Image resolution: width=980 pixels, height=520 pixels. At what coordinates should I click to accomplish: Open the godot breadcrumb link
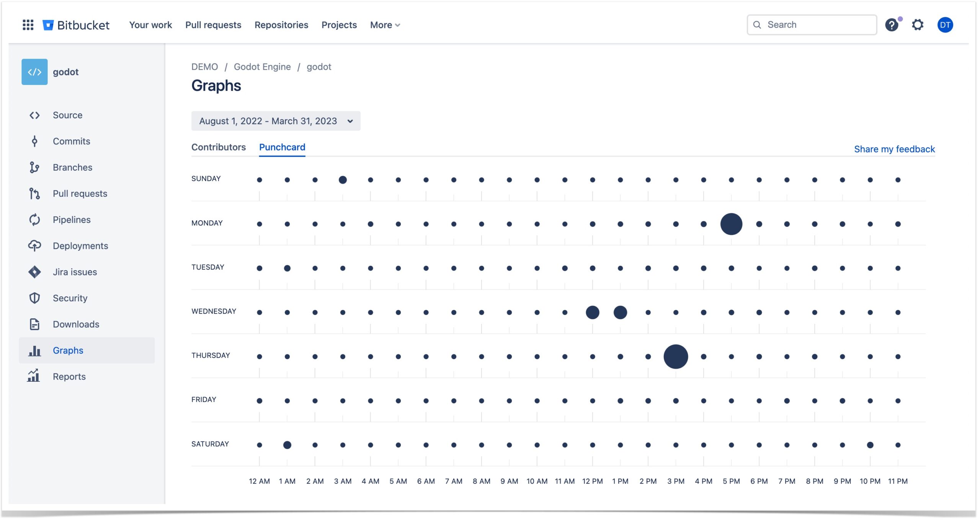point(319,66)
